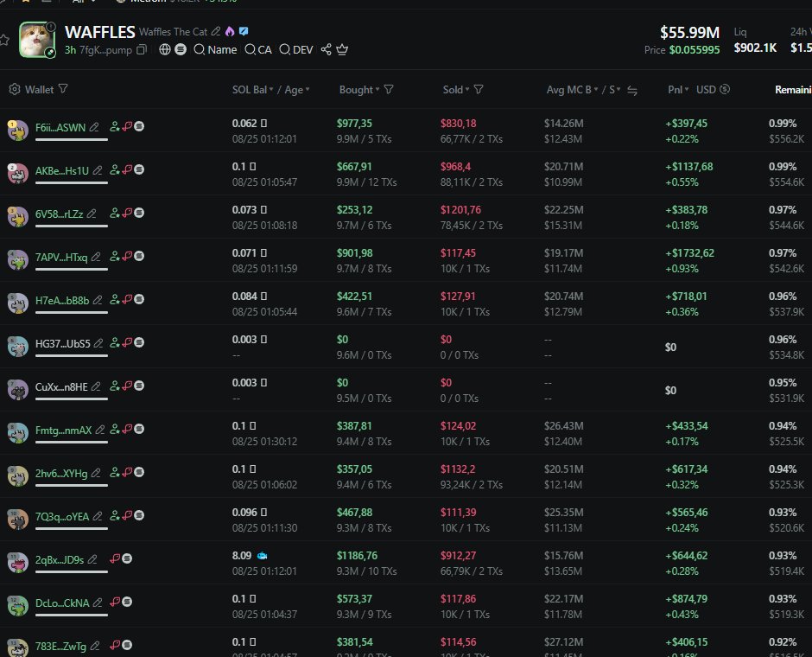
Task: Select the +$1732,62 PnL value
Action: (689, 252)
